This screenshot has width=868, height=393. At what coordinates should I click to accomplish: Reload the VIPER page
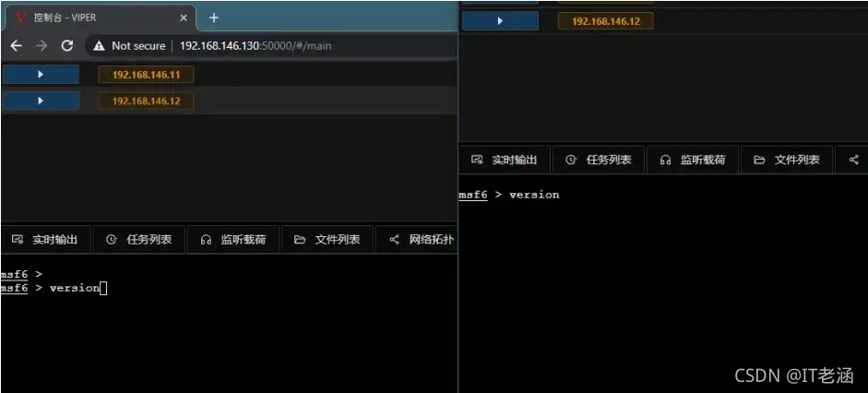tap(67, 46)
